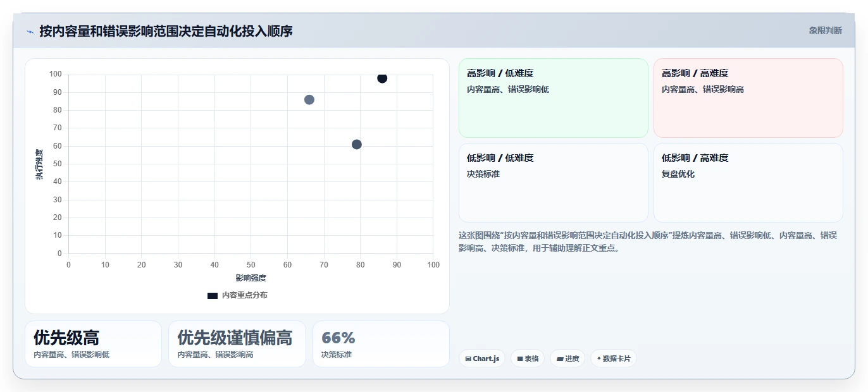868x392 pixels.
Task: Open the 低影响 / 高难度 quadrant card
Action: (x=748, y=183)
